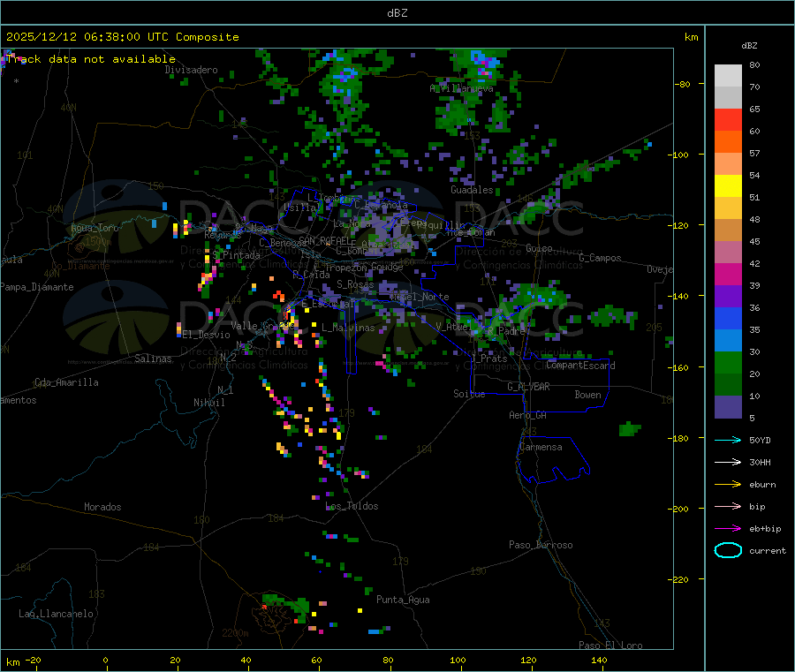The image size is (795, 672).
Task: Select the Pampa_Diamante label
Action: point(37,287)
